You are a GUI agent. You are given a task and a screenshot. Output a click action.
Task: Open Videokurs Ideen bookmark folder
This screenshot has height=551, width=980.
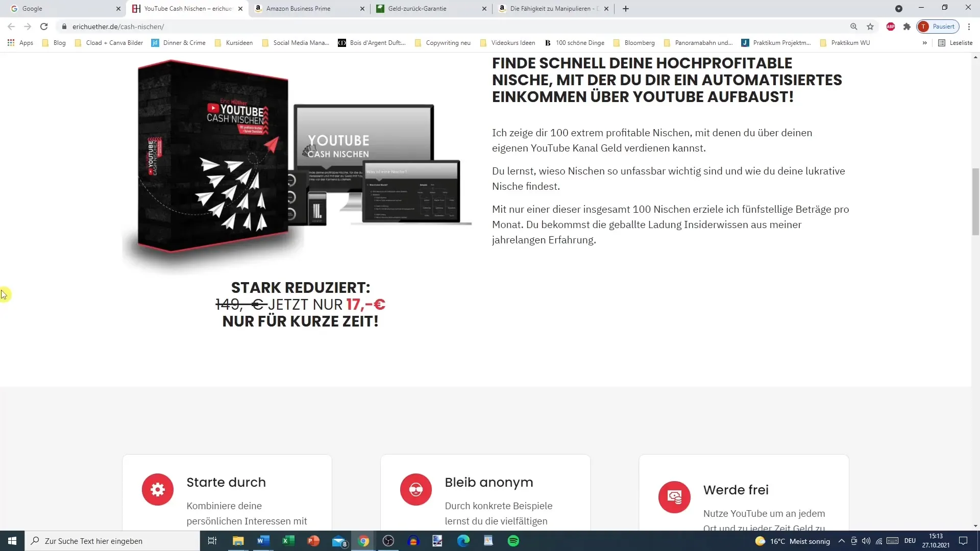point(507,43)
